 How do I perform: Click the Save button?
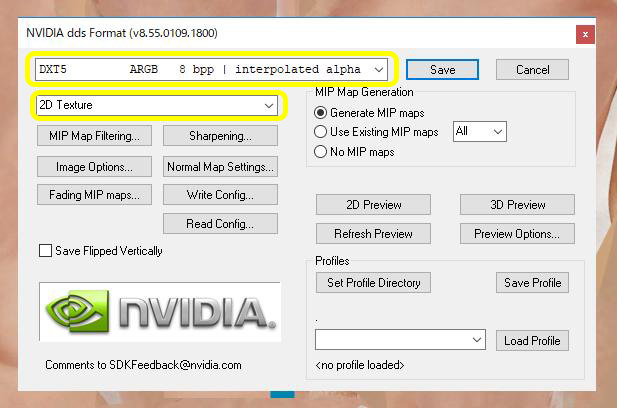click(x=442, y=70)
